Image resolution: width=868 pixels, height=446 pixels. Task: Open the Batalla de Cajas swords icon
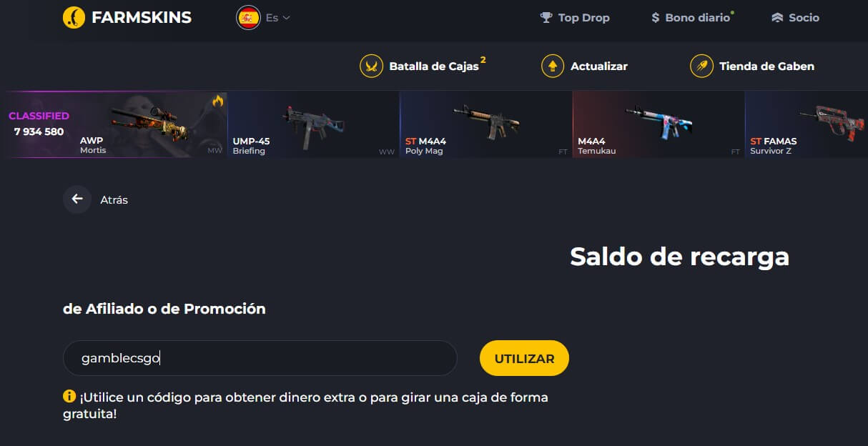[371, 66]
